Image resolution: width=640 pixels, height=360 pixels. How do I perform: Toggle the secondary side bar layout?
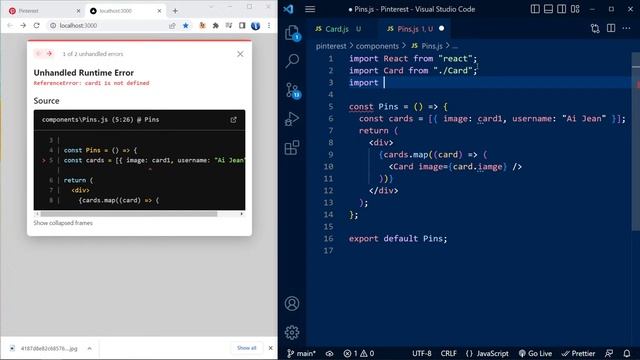point(562,9)
